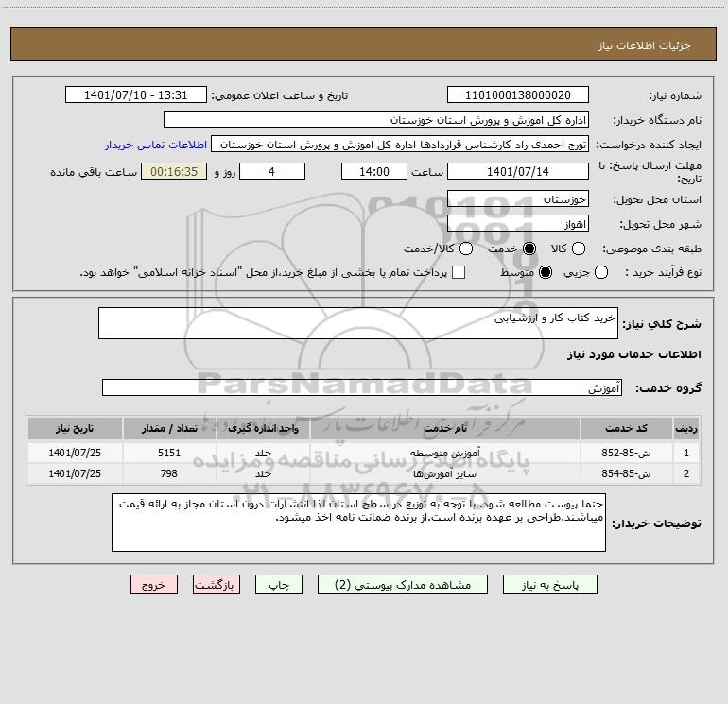Click the تاریخ نیاز column header
Screen dimensions: 728x704
pos(75,428)
